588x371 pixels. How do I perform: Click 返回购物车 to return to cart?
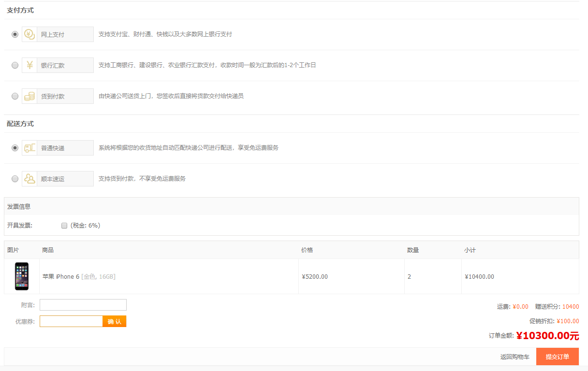(x=514, y=357)
